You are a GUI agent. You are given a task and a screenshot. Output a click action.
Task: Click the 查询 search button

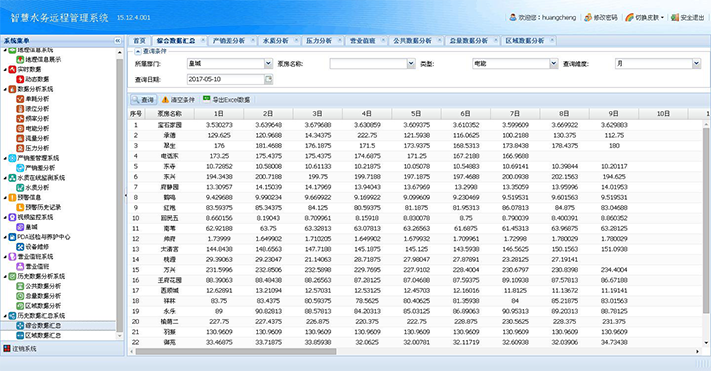click(x=143, y=100)
